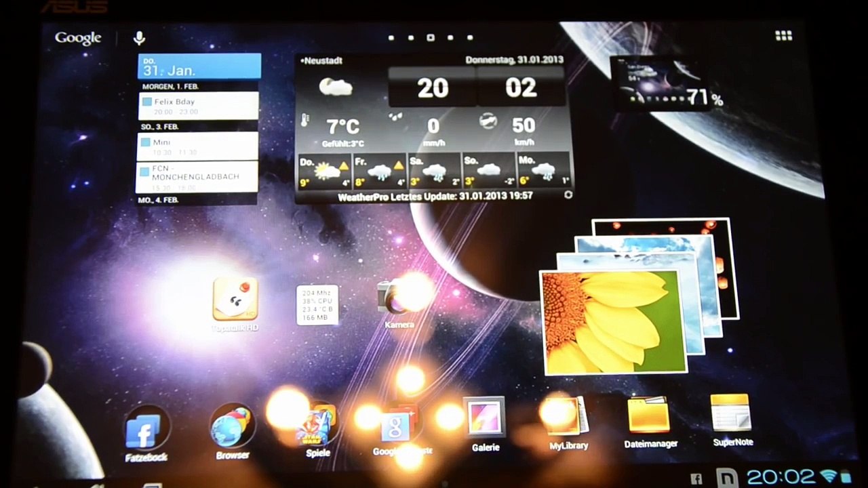
Task: Tap the Wi-Fi status icon
Action: 828,477
